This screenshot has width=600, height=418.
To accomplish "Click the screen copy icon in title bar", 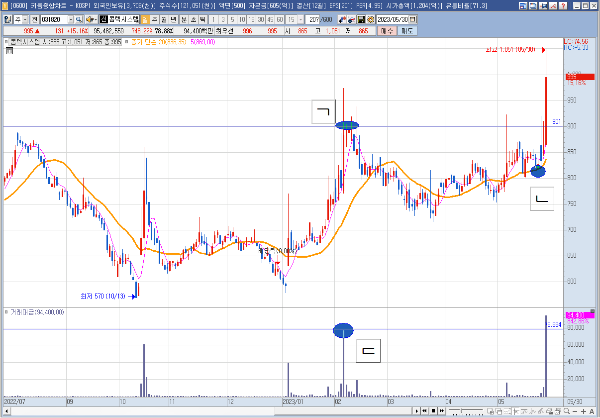I will (533, 6).
